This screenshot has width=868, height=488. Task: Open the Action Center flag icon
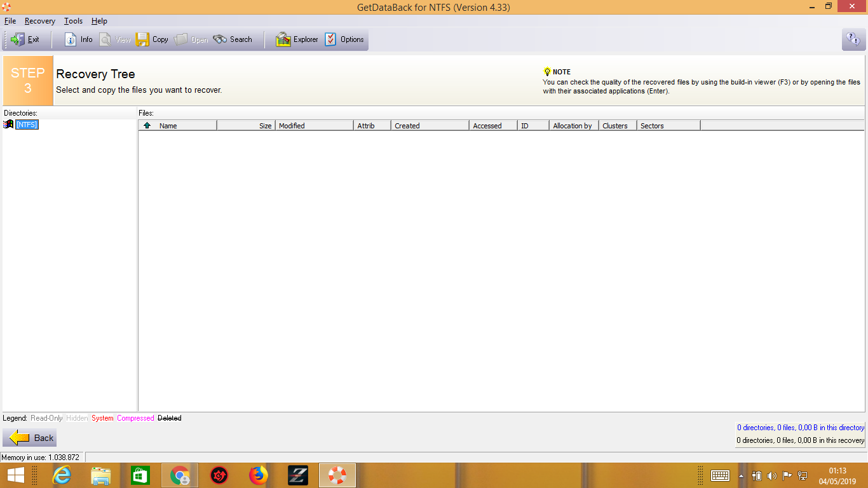[x=787, y=476]
